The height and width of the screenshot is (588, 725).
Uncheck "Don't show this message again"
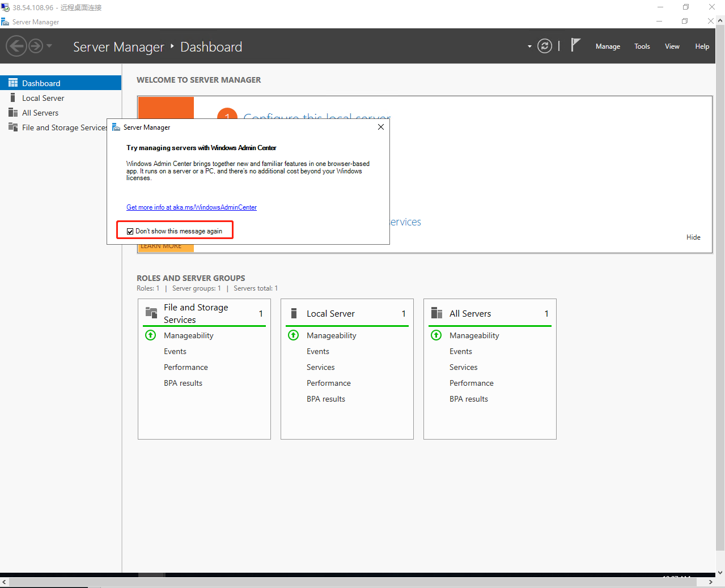[130, 231]
